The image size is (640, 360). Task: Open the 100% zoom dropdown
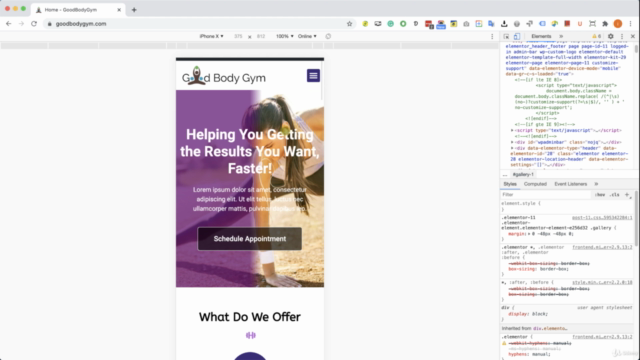(x=284, y=36)
